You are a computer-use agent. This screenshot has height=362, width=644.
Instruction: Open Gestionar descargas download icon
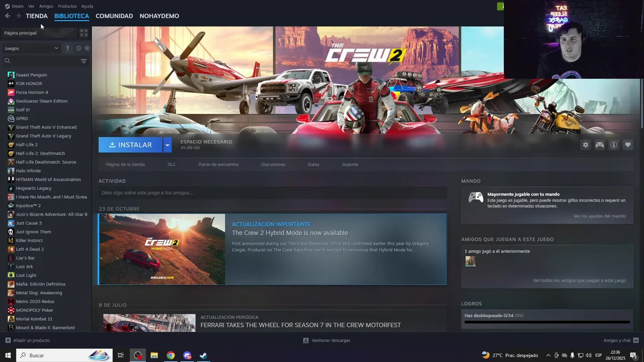point(305,340)
